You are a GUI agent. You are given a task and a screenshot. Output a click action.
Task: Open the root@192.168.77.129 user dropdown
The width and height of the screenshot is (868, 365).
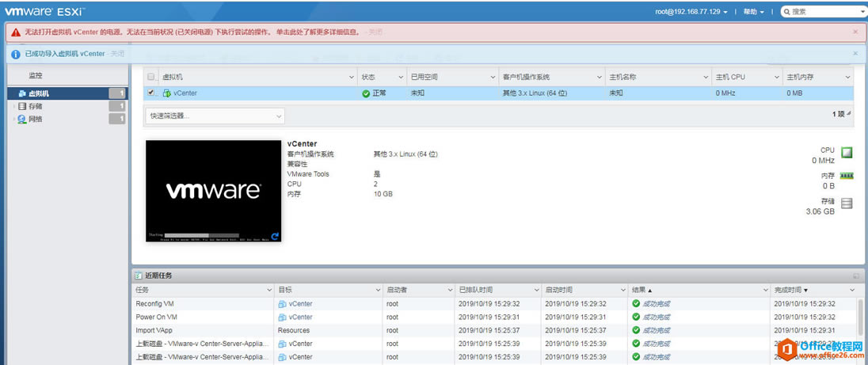[x=691, y=12]
